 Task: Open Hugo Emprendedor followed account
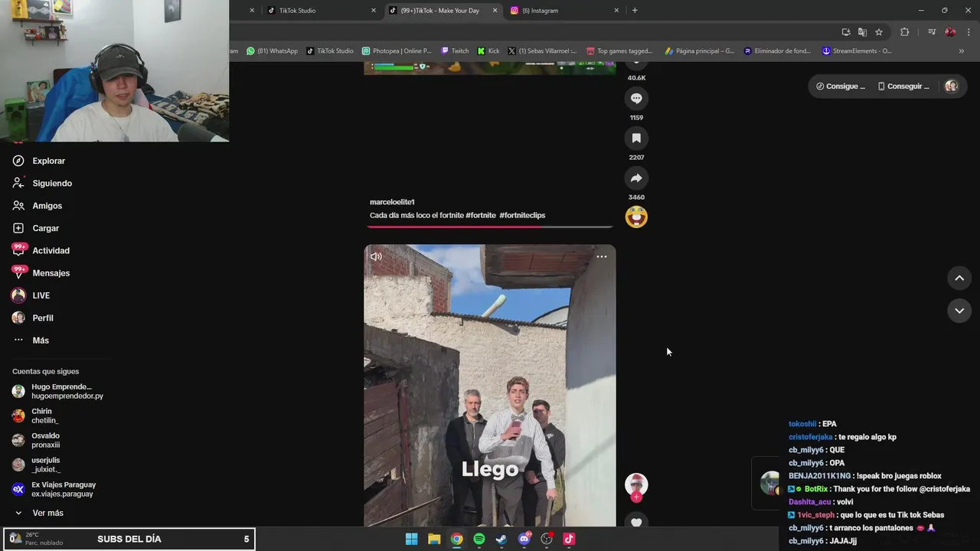point(60,391)
